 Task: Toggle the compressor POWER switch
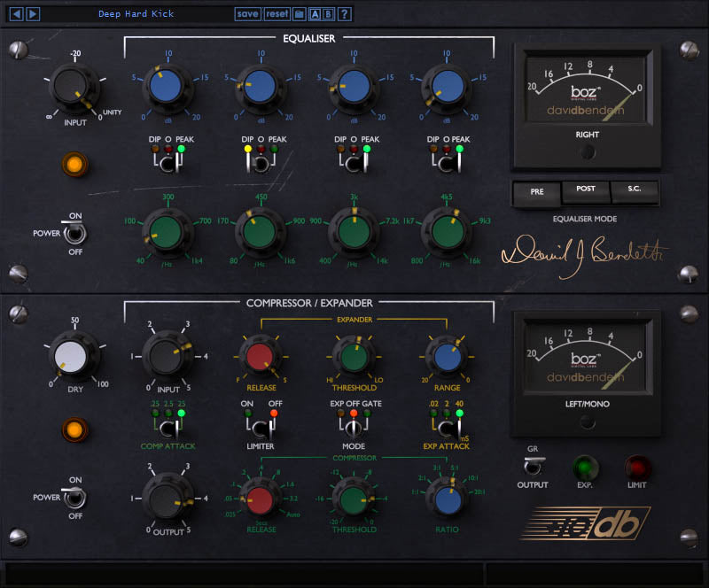pyautogui.click(x=75, y=498)
